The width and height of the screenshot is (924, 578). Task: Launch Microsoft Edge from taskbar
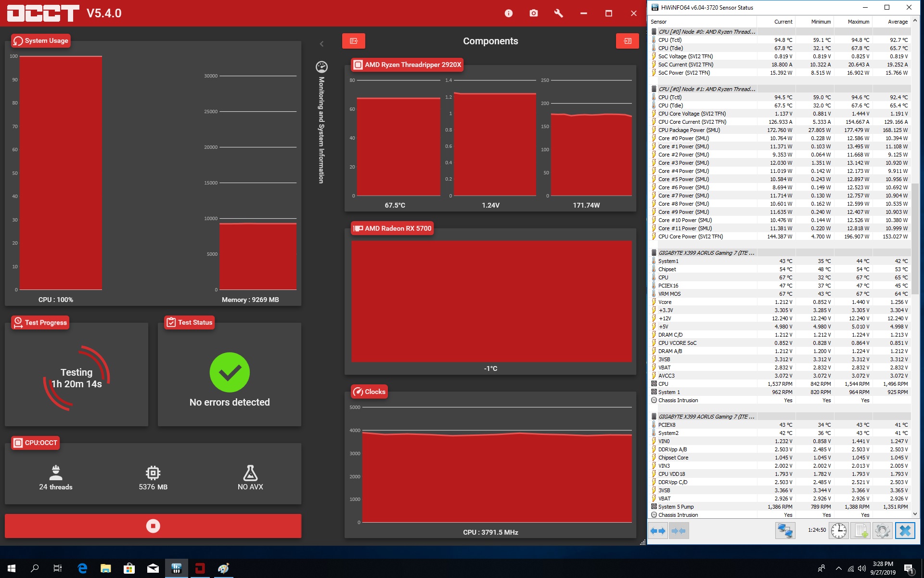82,568
